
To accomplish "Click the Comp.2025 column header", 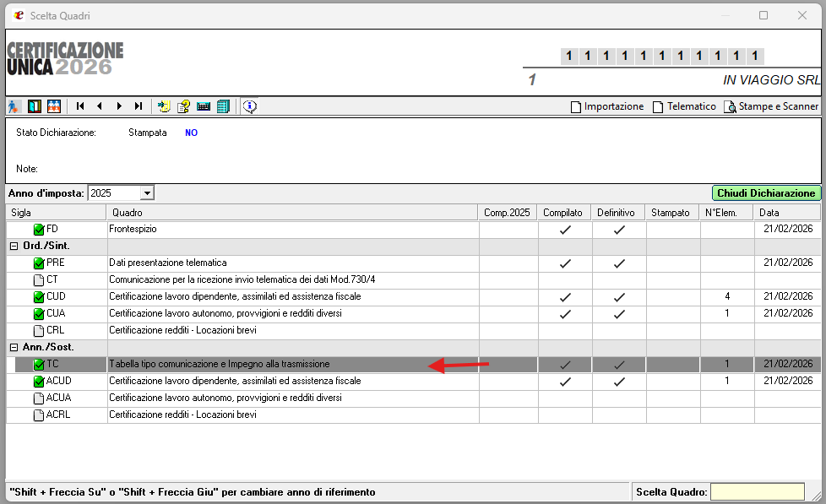I will (x=508, y=213).
